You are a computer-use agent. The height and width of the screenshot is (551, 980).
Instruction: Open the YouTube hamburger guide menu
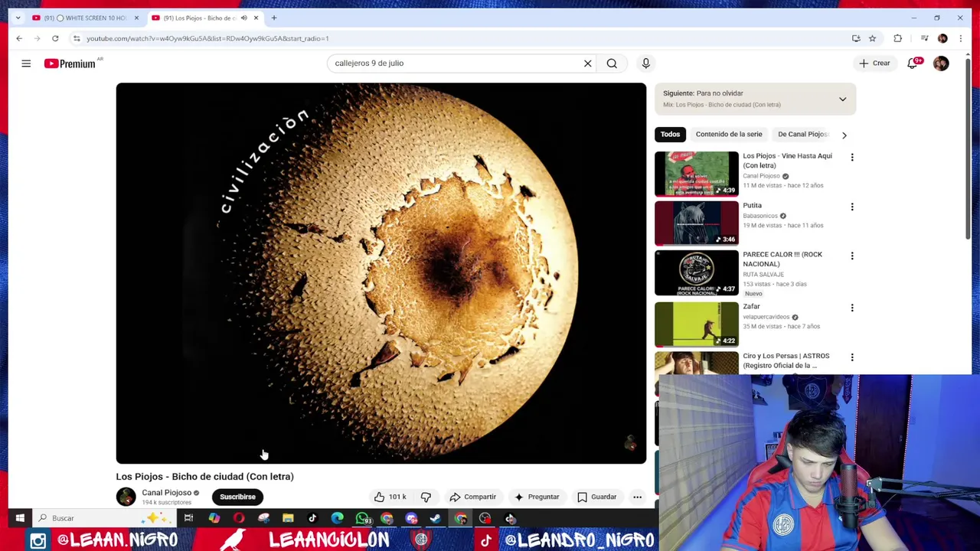click(x=26, y=64)
